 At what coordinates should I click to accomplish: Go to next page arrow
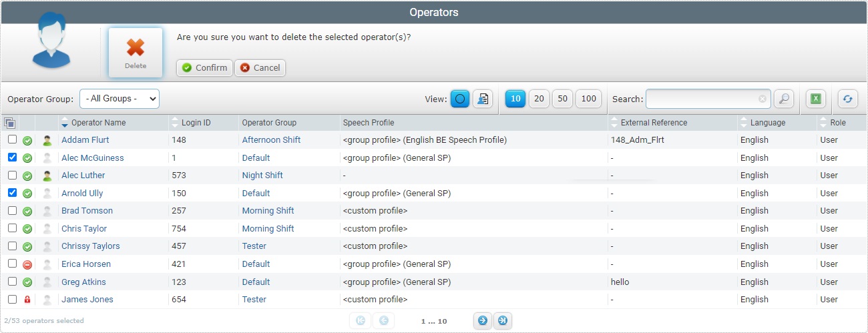[481, 321]
